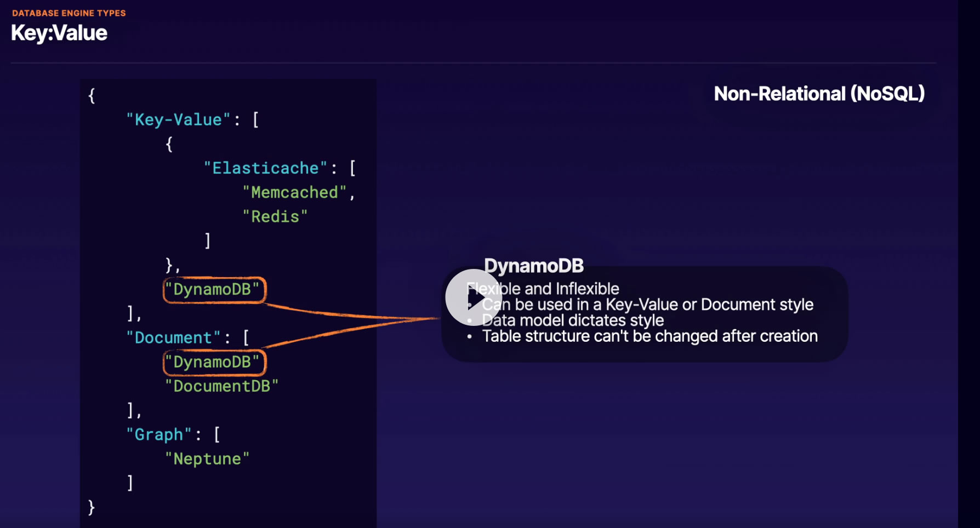Select the "Key:Value" slide title
This screenshot has width=980, height=528.
(x=59, y=33)
